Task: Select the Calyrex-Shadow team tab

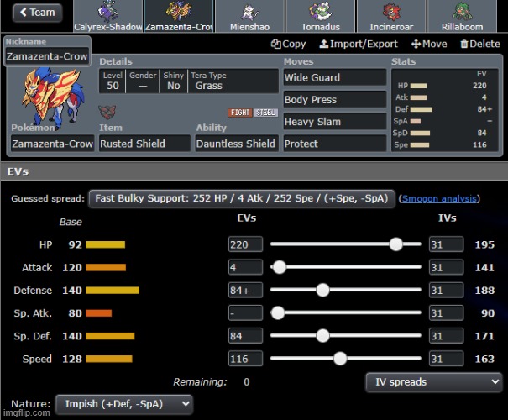Action: (x=107, y=17)
